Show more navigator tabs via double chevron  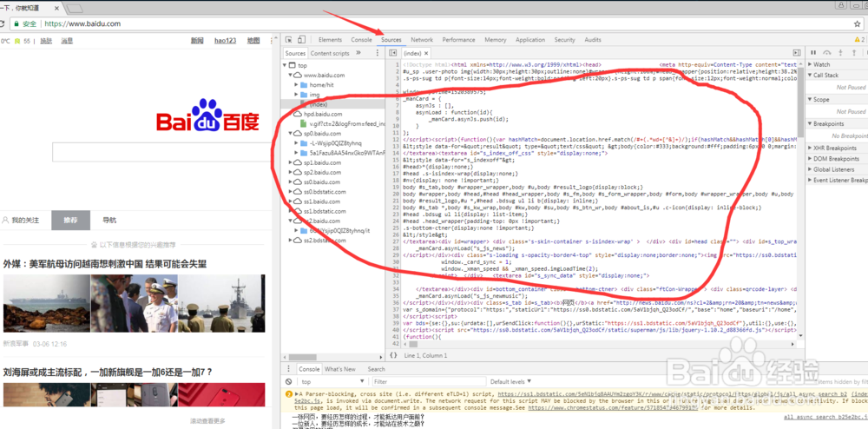[x=358, y=53]
